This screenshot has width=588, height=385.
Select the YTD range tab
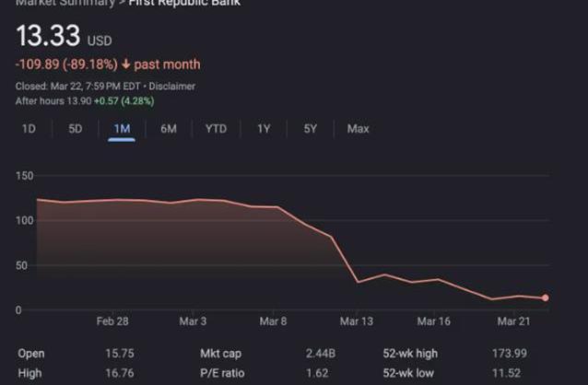pyautogui.click(x=216, y=129)
